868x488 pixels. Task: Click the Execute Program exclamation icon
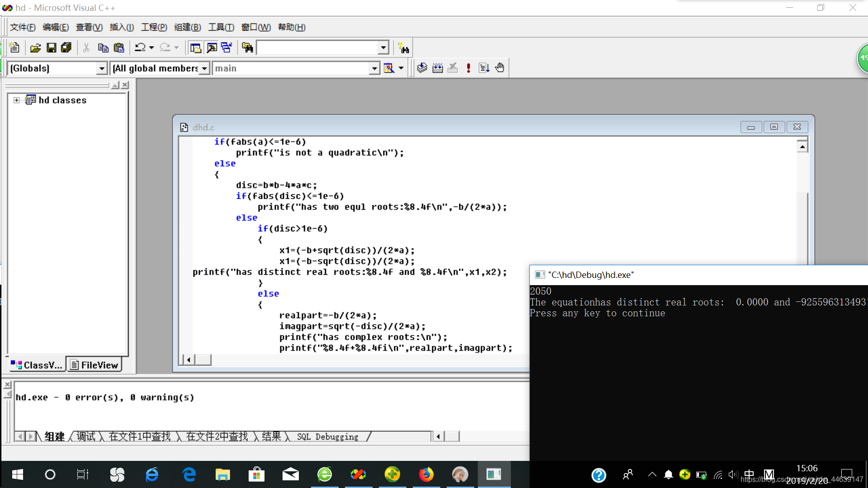click(468, 68)
